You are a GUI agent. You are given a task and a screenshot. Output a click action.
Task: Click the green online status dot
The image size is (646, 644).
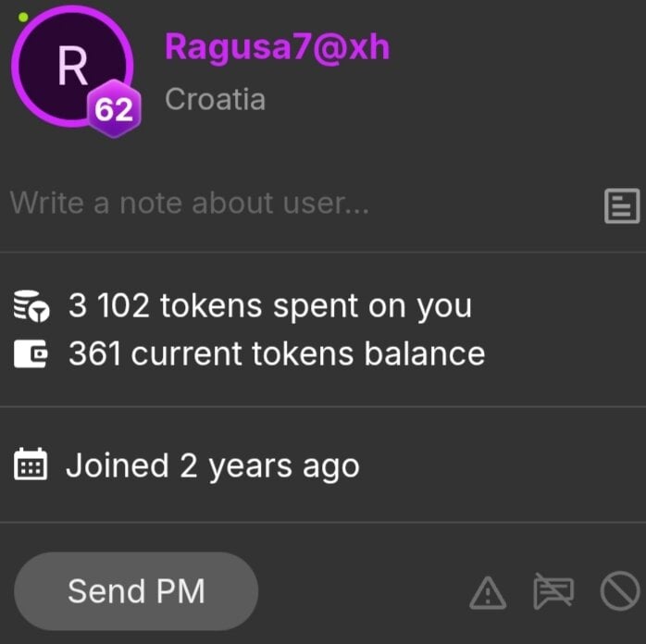point(23,17)
